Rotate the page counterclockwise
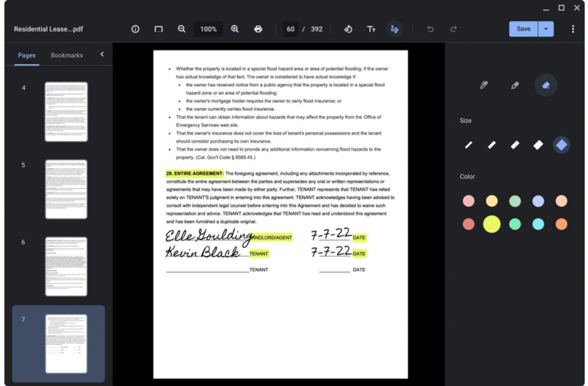The height and width of the screenshot is (386, 588). (348, 29)
